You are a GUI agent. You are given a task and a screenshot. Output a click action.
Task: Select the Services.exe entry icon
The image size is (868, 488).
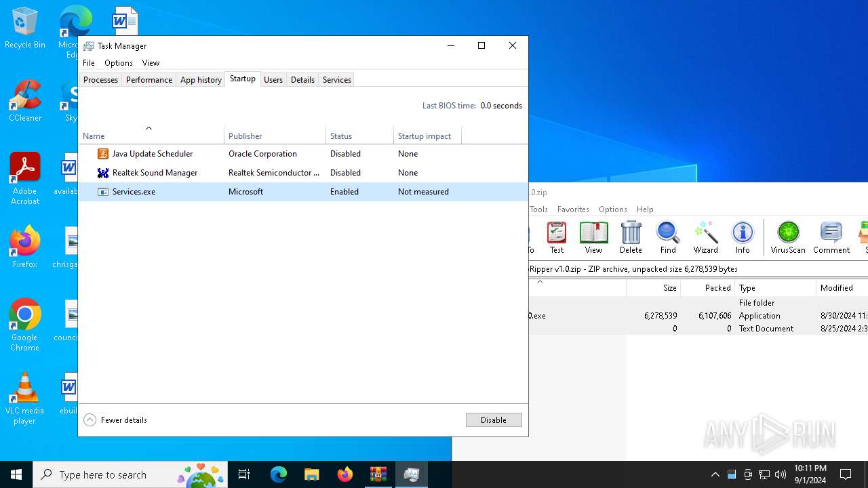[103, 192]
